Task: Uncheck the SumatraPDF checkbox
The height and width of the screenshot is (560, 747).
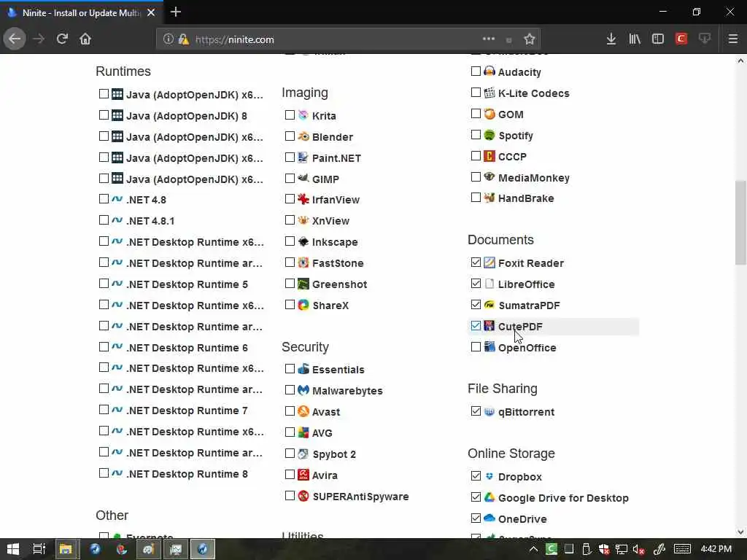Action: pos(476,304)
